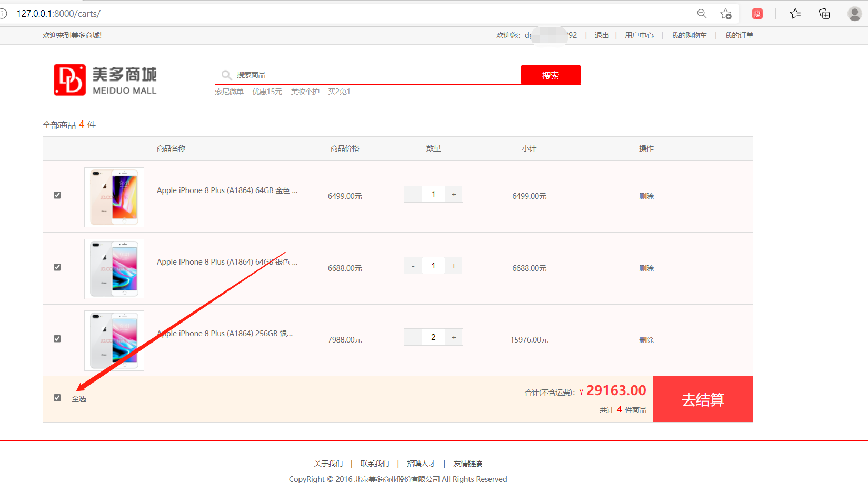Open Apple iPhone 8 Plus 256GB 银 title

[225, 334]
